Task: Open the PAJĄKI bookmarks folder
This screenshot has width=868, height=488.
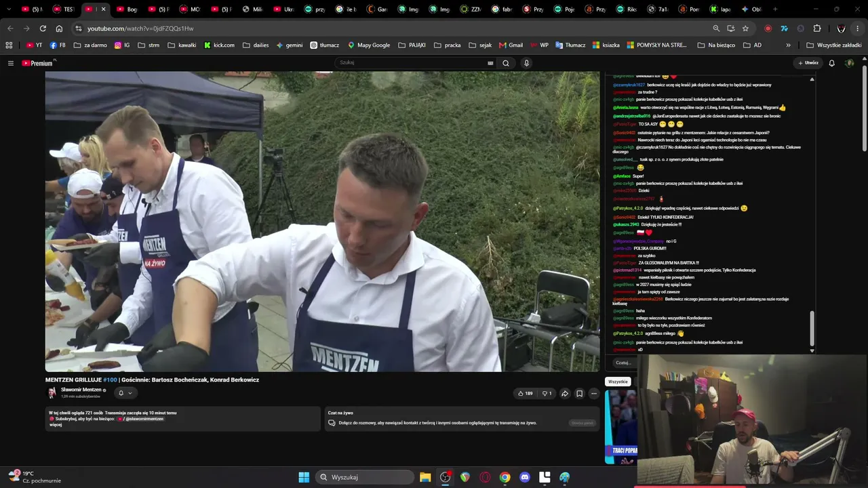Action: tap(412, 45)
